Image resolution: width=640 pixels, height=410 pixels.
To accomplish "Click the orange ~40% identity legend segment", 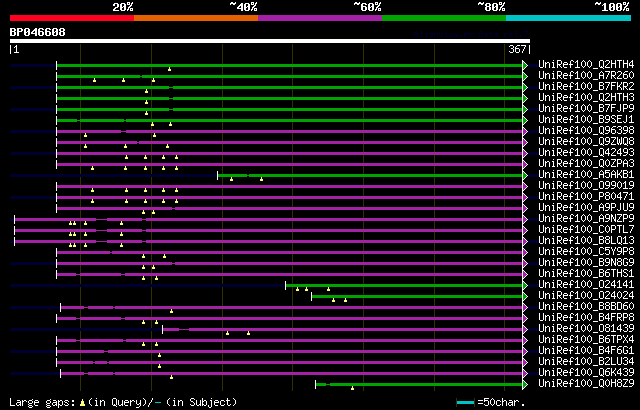I will tap(196, 18).
